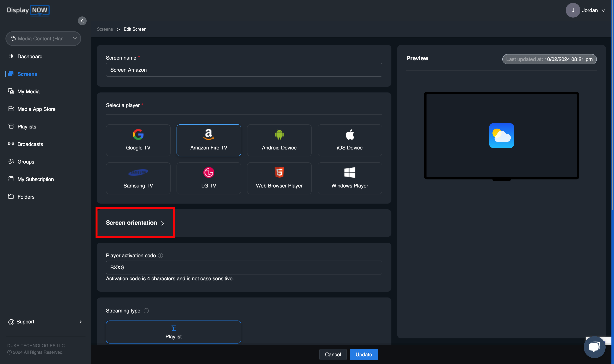Open the support chat widget

coord(595,347)
